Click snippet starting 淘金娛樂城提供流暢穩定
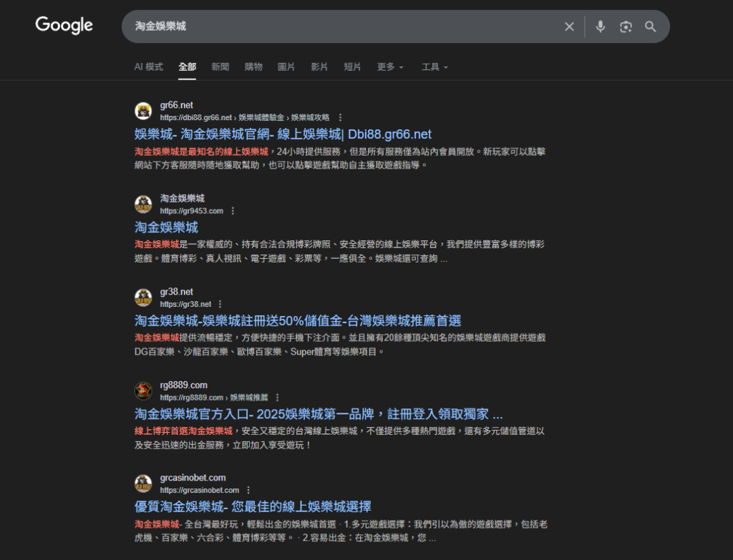 coord(340,345)
